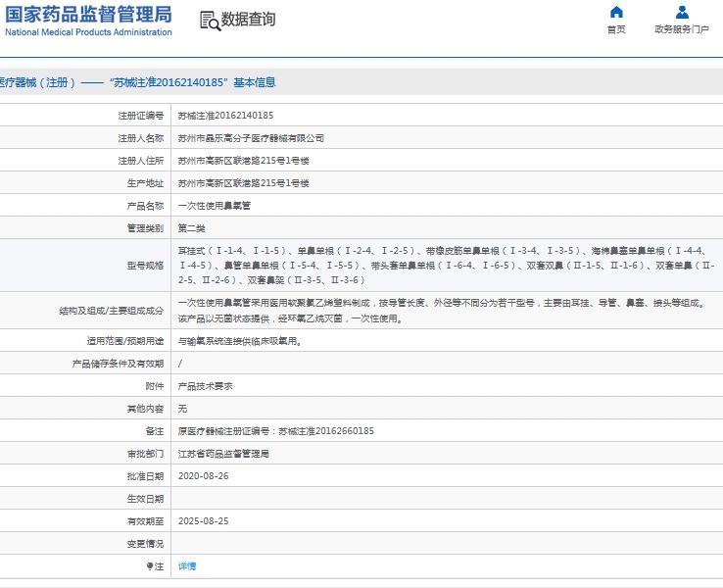
Task: Click the bullet icon beside 注
Action: coord(149,565)
